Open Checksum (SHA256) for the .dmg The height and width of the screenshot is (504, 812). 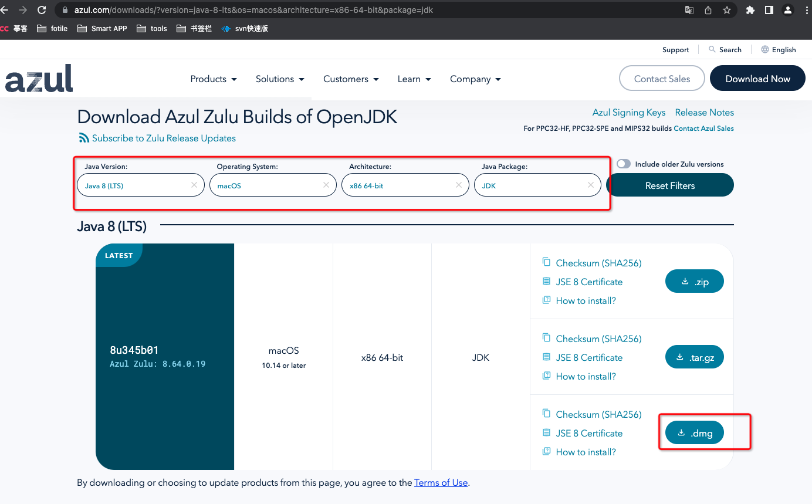pos(598,414)
